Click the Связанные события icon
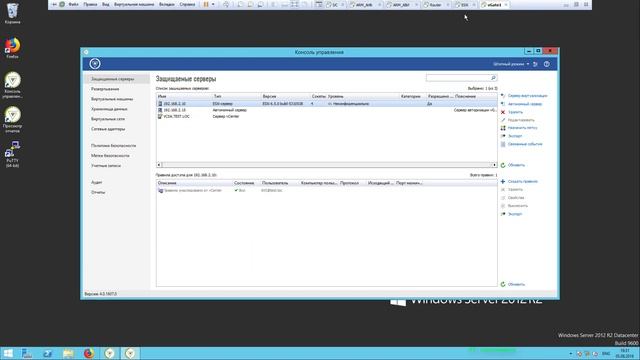 pos(503,144)
